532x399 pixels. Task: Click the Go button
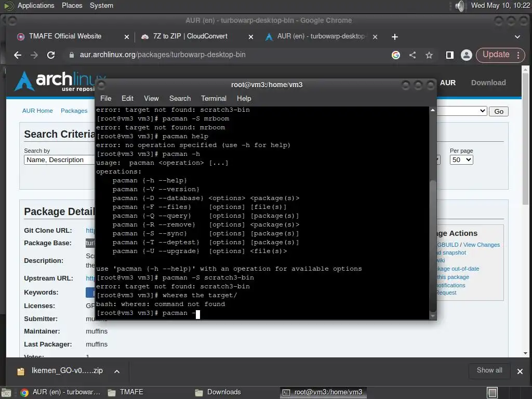[498, 111]
